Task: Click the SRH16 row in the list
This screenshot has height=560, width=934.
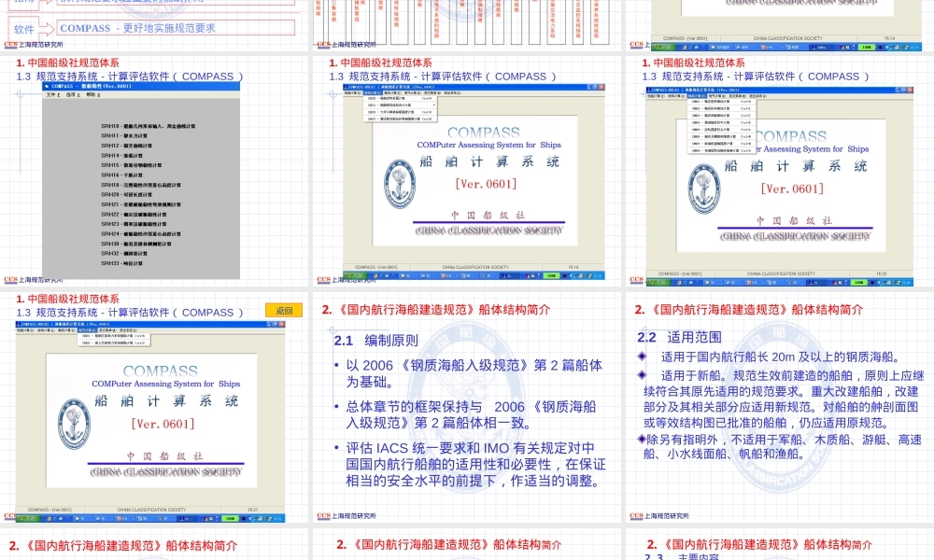Action: tap(121, 175)
